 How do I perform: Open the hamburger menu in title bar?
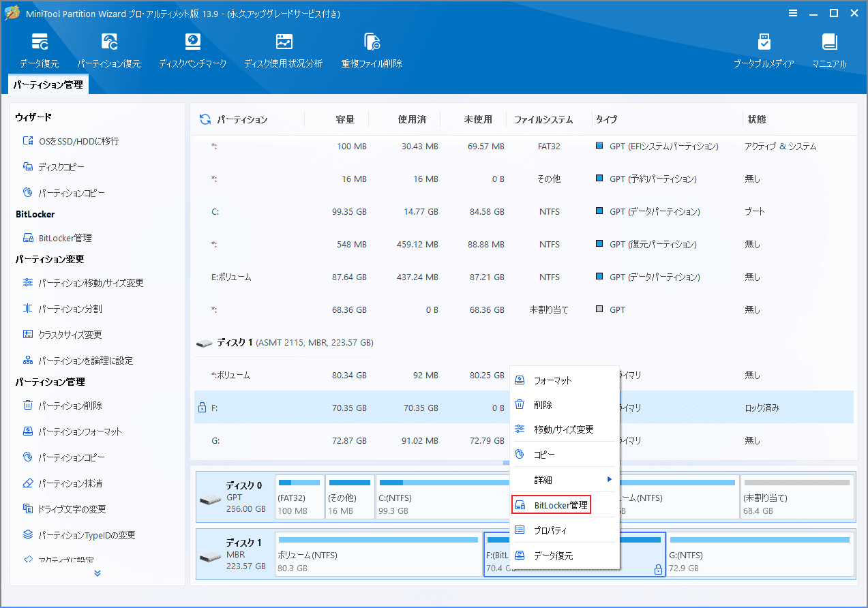click(793, 13)
